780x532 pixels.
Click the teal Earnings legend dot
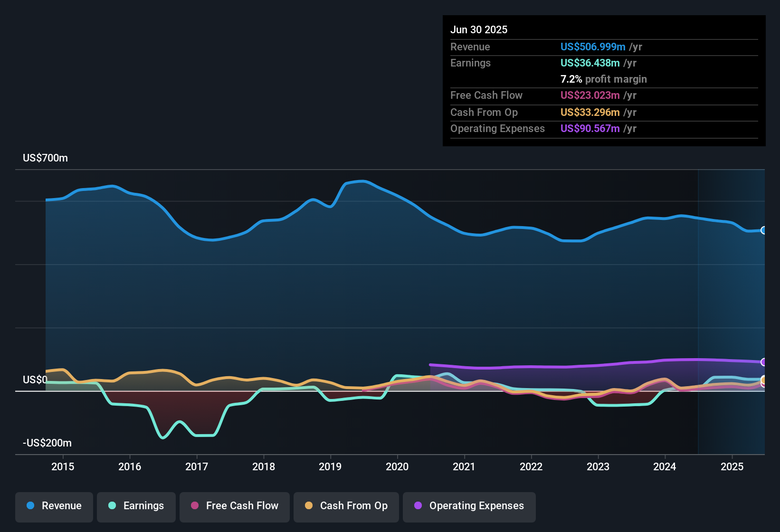click(x=112, y=506)
